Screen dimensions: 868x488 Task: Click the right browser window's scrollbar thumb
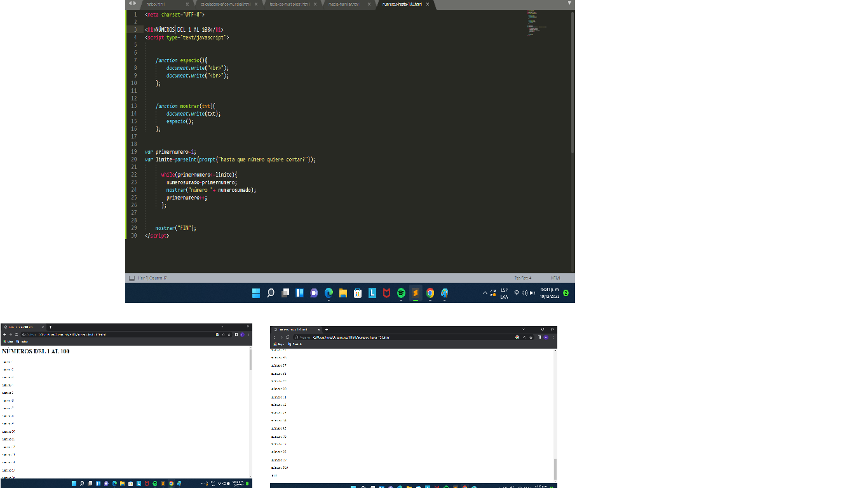555,469
